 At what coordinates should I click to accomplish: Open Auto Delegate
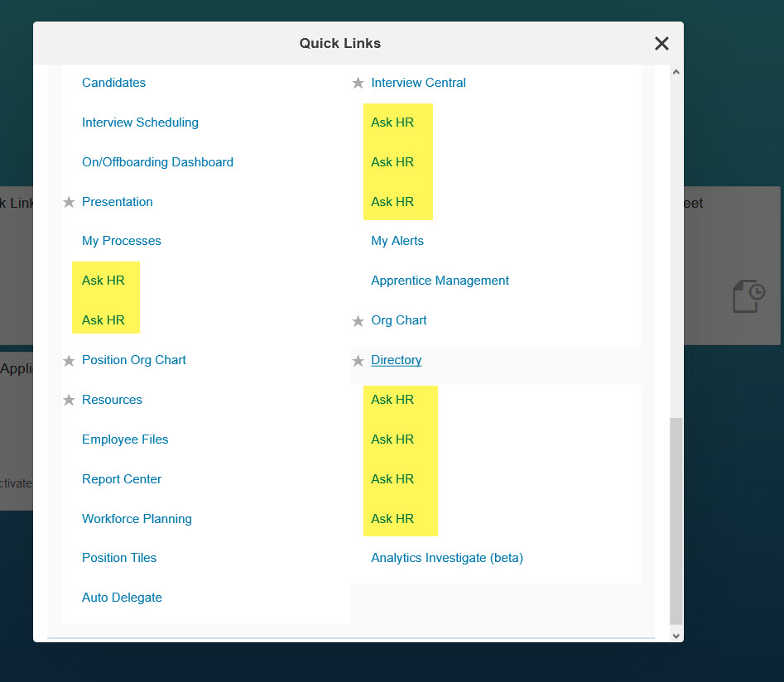coord(122,598)
